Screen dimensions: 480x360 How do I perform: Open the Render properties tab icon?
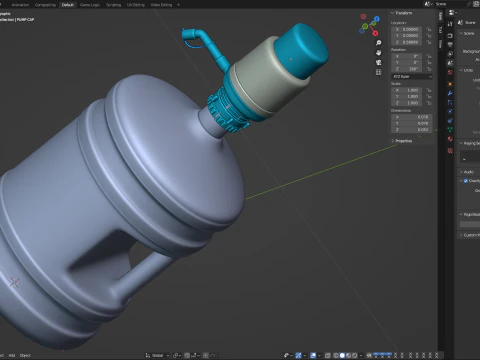tap(450, 36)
